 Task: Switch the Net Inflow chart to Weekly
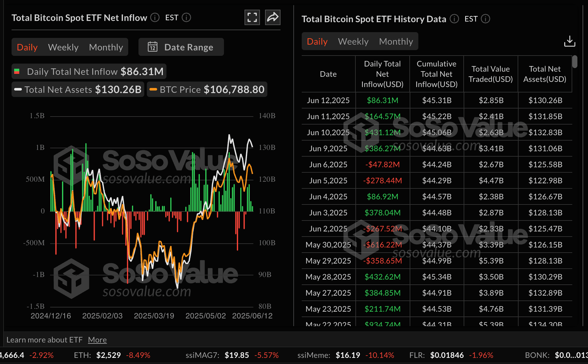pos(63,47)
